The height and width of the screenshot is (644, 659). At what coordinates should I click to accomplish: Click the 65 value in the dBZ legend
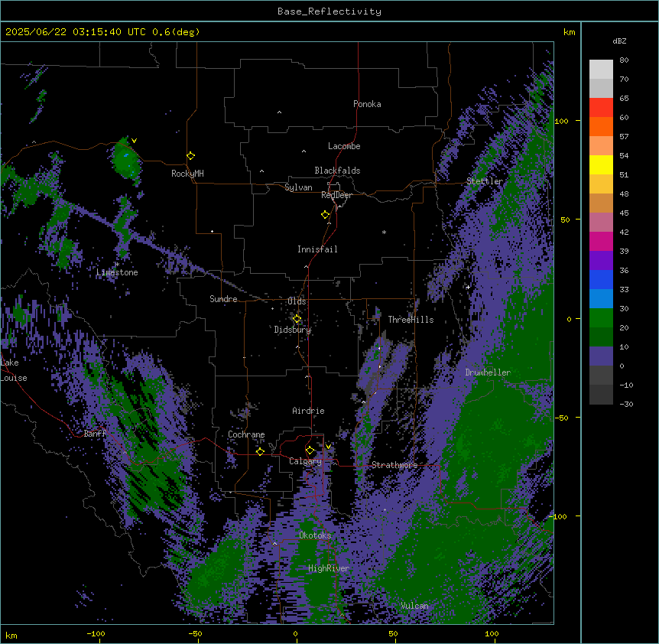pyautogui.click(x=624, y=99)
